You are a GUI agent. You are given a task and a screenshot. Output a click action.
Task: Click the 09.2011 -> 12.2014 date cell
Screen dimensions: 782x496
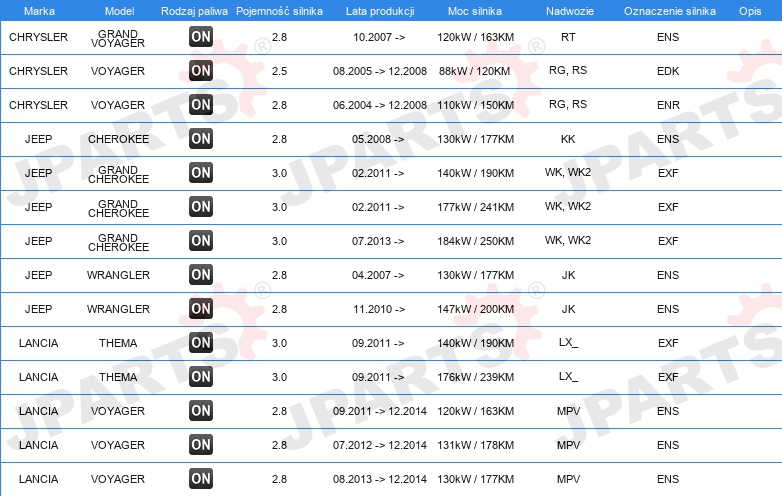380,411
